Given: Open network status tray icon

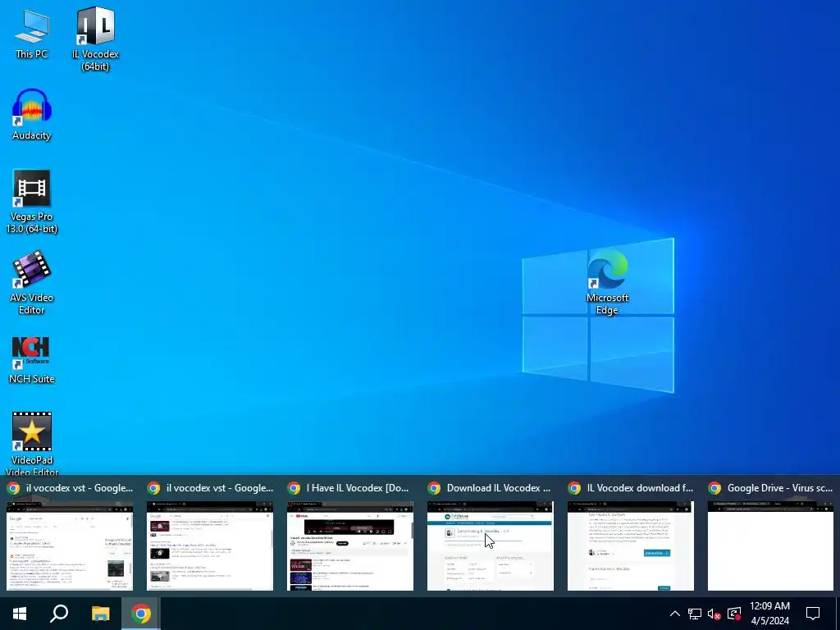Looking at the screenshot, I should click(x=695, y=614).
